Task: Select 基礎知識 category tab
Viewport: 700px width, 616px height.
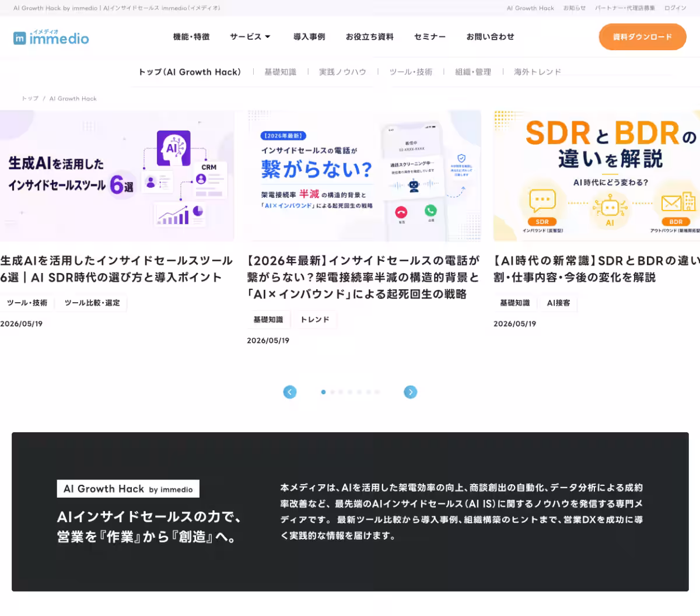Action: tap(281, 72)
